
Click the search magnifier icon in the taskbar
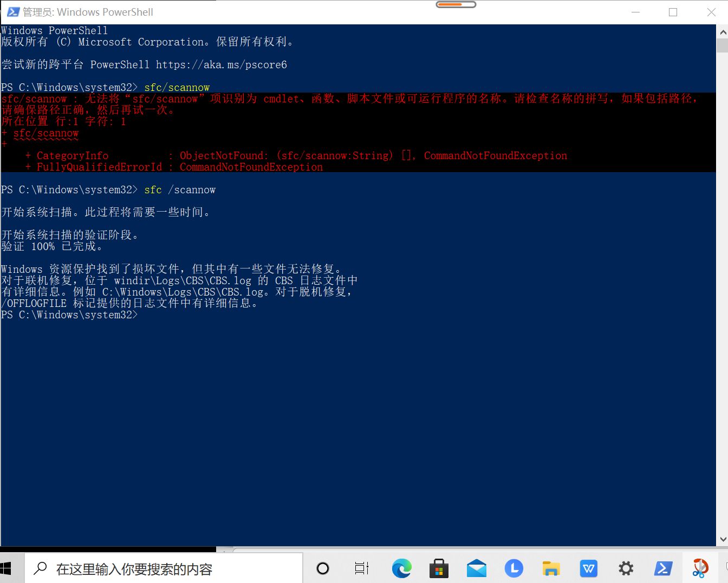pos(40,568)
